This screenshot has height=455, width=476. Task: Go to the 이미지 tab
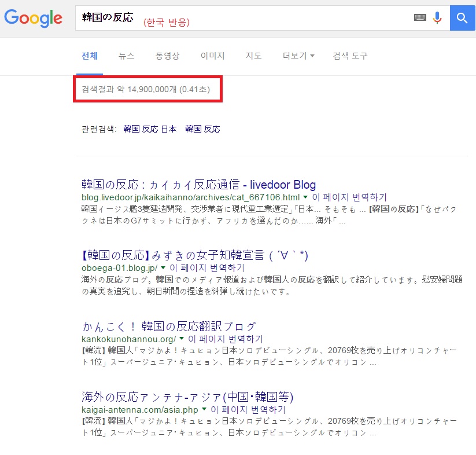[x=212, y=56]
